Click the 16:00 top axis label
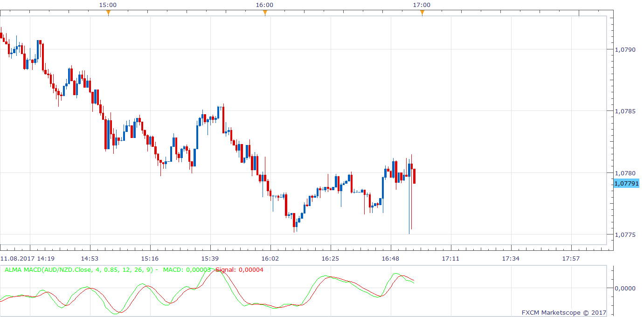Screen dimensions: 644x317 point(264,5)
